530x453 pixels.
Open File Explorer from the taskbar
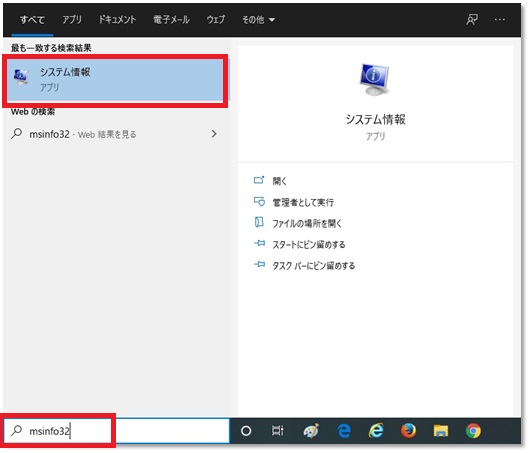click(x=441, y=431)
